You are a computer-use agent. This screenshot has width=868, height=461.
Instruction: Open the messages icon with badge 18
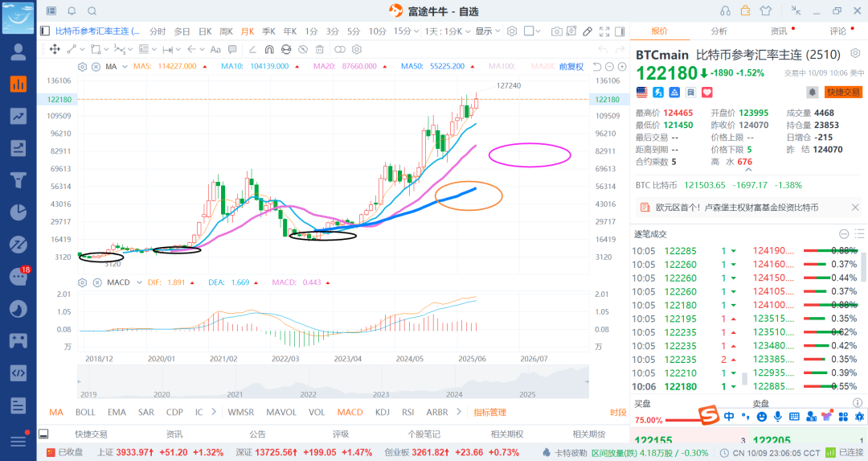(x=18, y=276)
